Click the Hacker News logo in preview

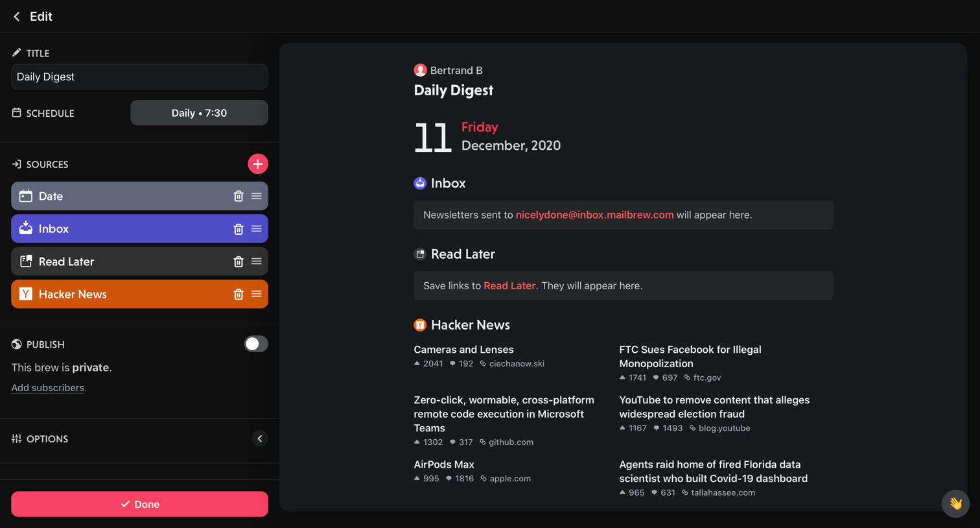pyautogui.click(x=420, y=325)
